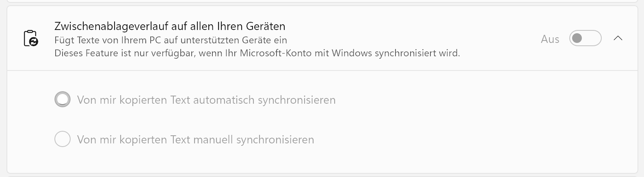
Task: Click the gray knob of the Aus switch
Action: coord(577,38)
